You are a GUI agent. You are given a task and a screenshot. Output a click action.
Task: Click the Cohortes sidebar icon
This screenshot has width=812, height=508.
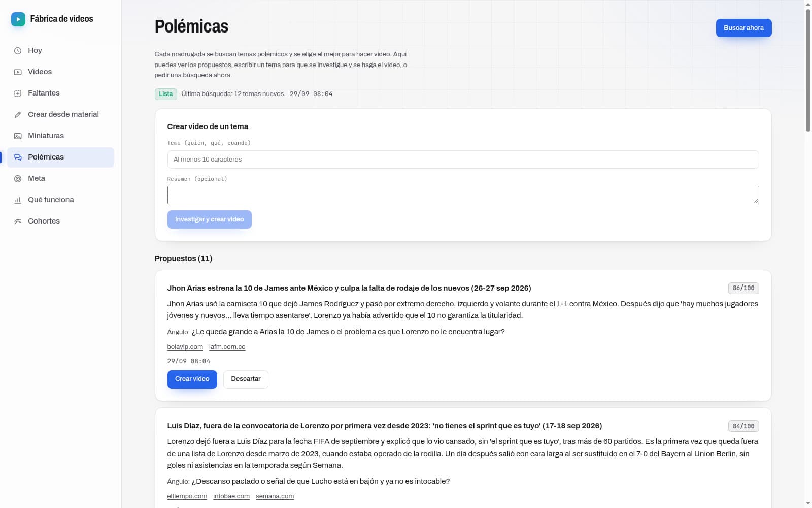[18, 221]
